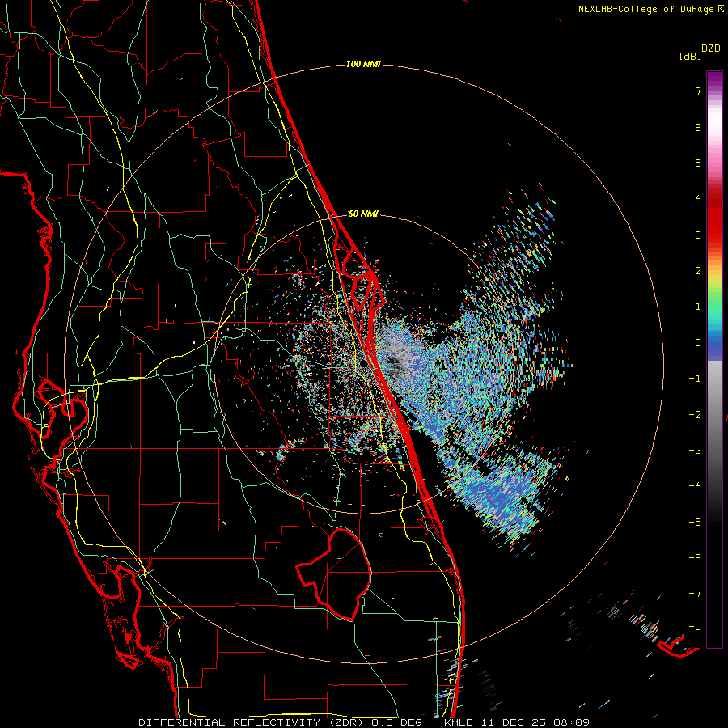Click the Lake Okeechobee outline on map

[334, 574]
